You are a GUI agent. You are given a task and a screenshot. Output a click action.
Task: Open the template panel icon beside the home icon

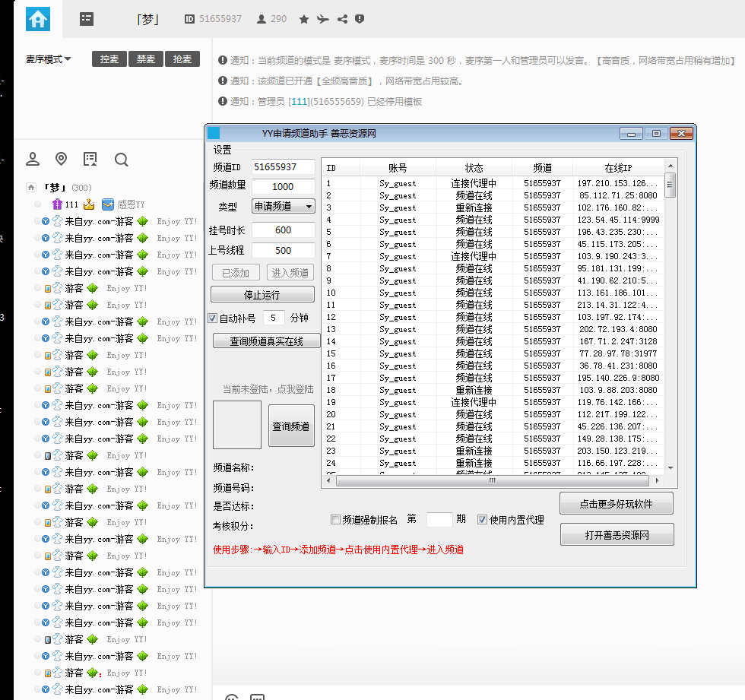86,19
